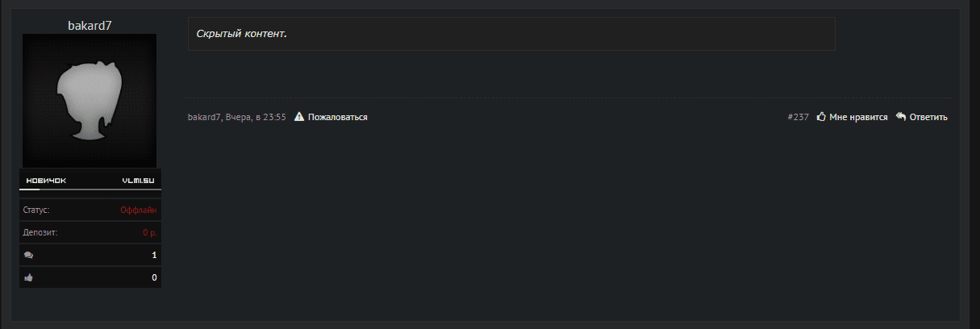
Task: Open the bakard7 profile from the heading
Action: pyautogui.click(x=90, y=26)
